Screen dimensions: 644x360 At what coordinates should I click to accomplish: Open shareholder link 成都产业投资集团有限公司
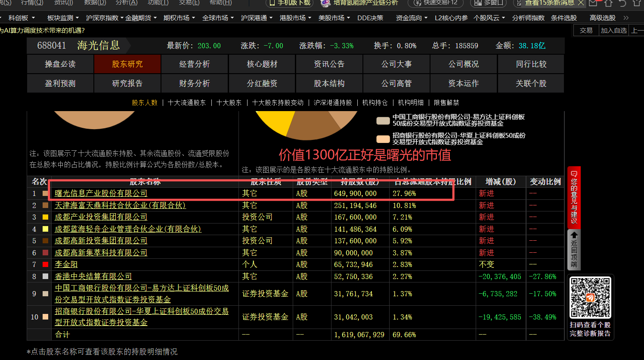pos(101,217)
